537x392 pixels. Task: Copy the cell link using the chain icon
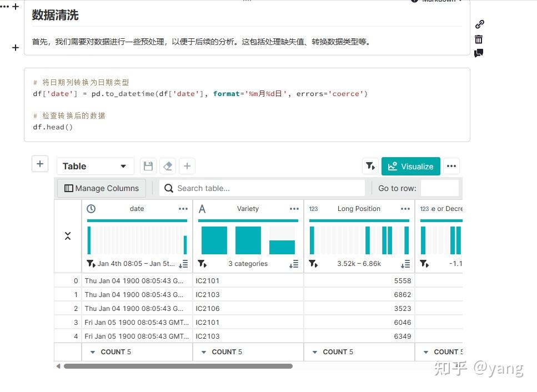[479, 24]
